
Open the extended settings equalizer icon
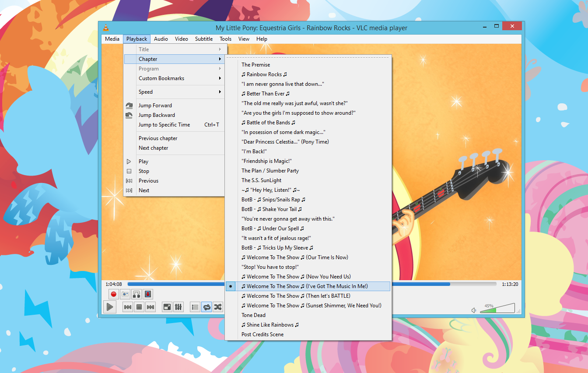pos(178,307)
